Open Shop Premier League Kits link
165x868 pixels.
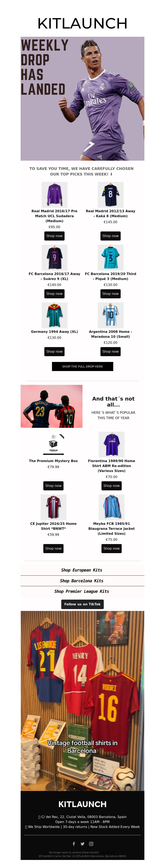coord(82,591)
